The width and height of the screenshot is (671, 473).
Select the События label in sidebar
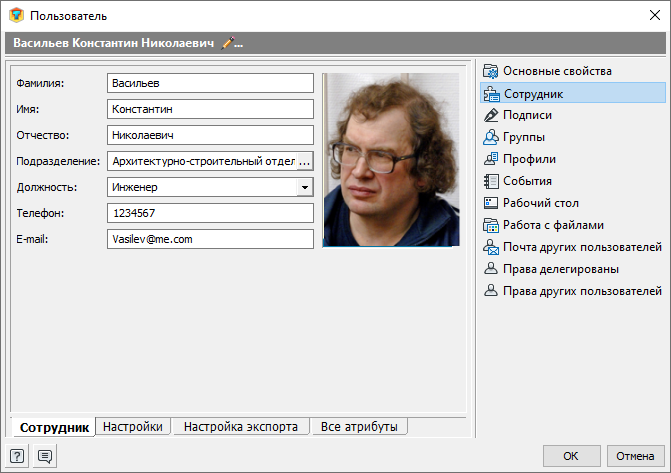527,181
